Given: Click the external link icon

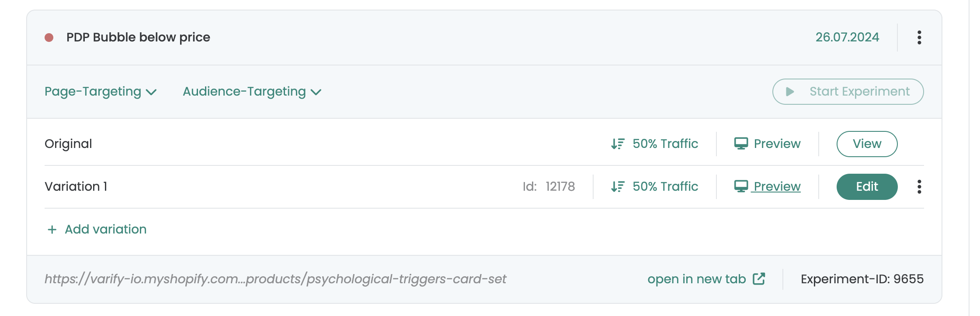Looking at the screenshot, I should (759, 279).
